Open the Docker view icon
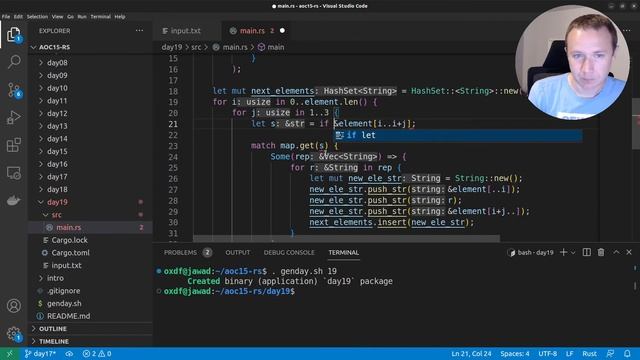This screenshot has height=360, width=640. coord(14,200)
